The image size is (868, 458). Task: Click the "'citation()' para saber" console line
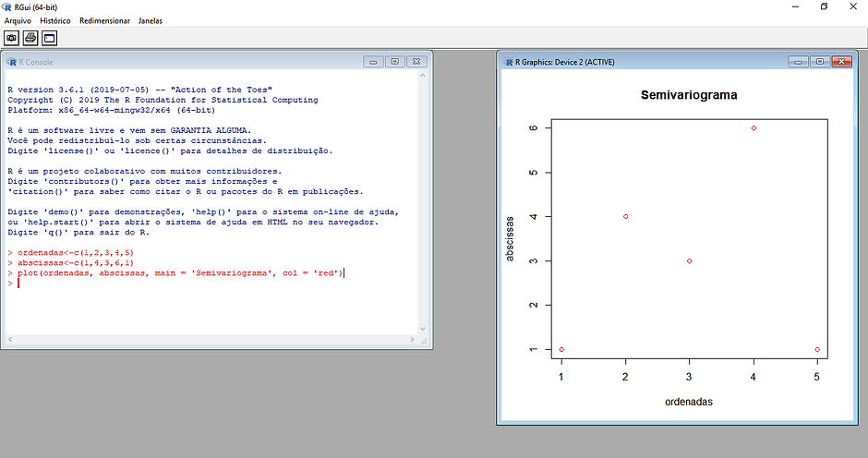pyautogui.click(x=186, y=192)
